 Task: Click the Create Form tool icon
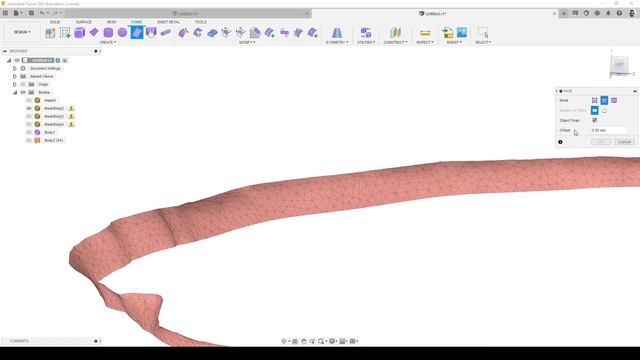point(50,33)
